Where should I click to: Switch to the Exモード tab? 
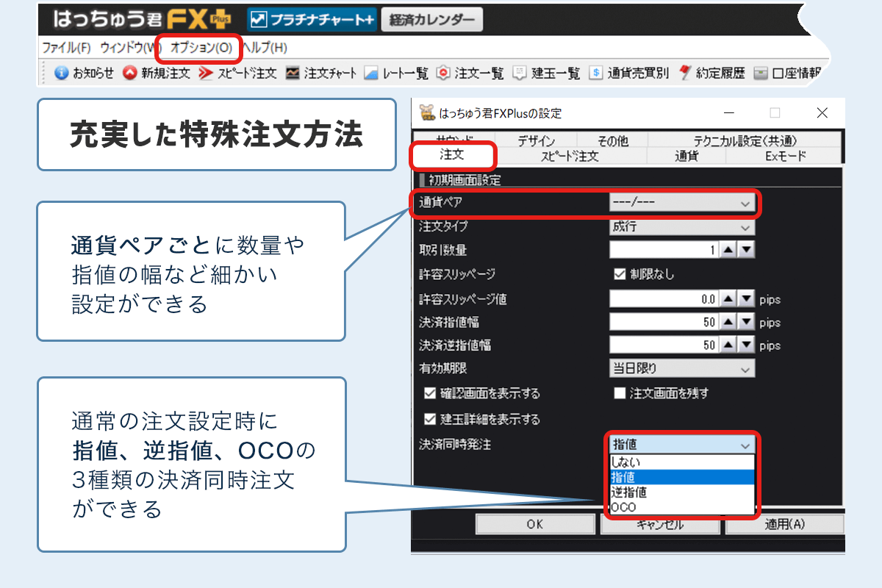click(785, 156)
